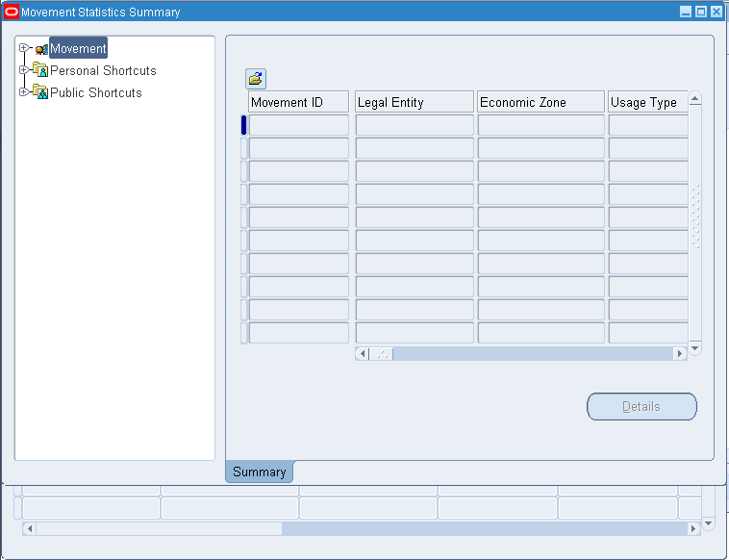The width and height of the screenshot is (729, 560).
Task: Click the current record indicator of first row
Action: pyautogui.click(x=243, y=125)
